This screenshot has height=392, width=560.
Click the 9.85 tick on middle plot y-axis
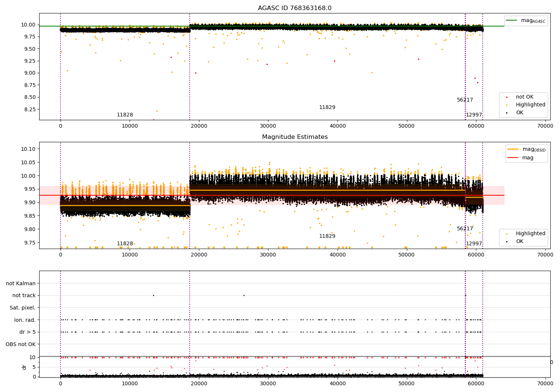30,216
